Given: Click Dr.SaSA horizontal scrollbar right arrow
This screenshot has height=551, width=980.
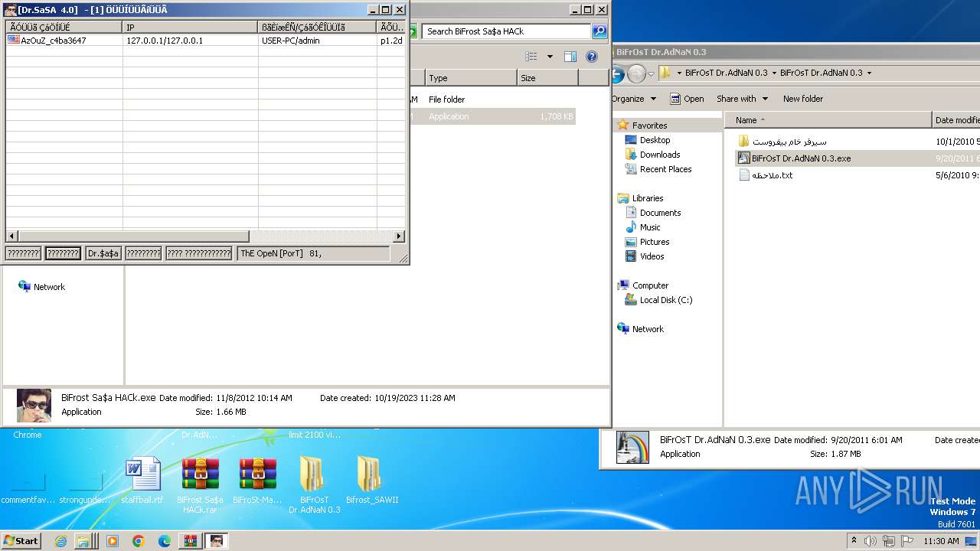Looking at the screenshot, I should pos(399,236).
